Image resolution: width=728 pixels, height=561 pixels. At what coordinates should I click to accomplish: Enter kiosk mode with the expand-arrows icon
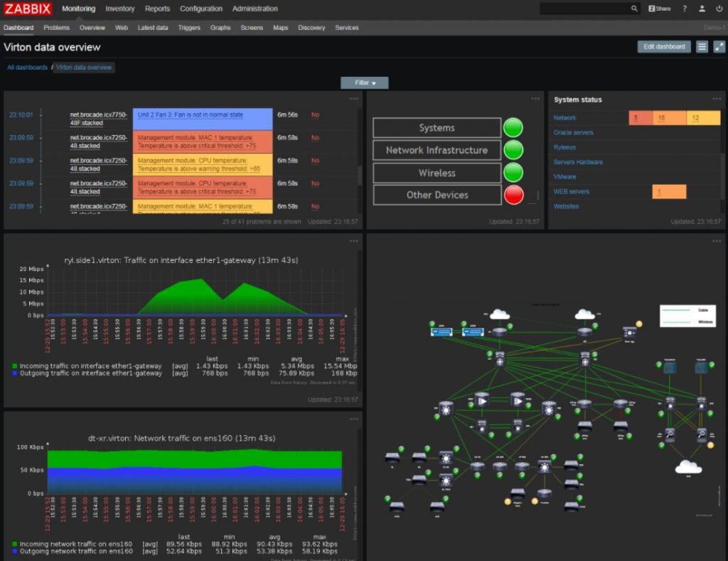(719, 46)
